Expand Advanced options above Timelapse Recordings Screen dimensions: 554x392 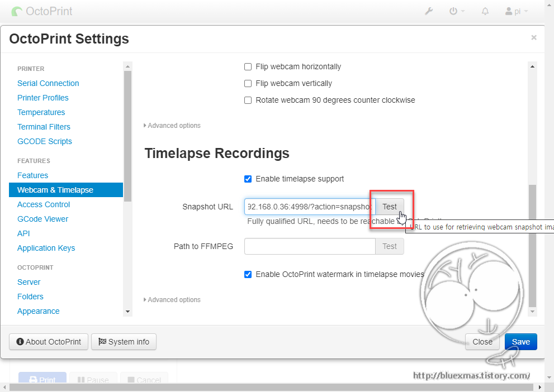click(172, 126)
